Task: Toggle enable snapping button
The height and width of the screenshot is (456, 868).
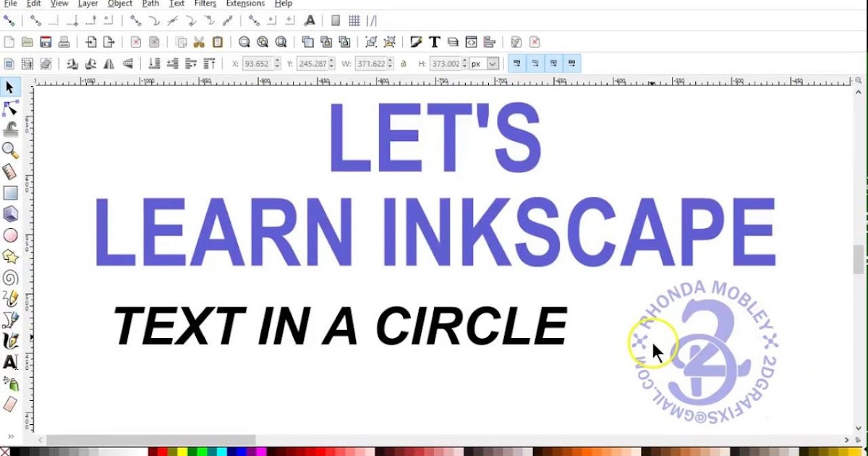Action: [9, 20]
